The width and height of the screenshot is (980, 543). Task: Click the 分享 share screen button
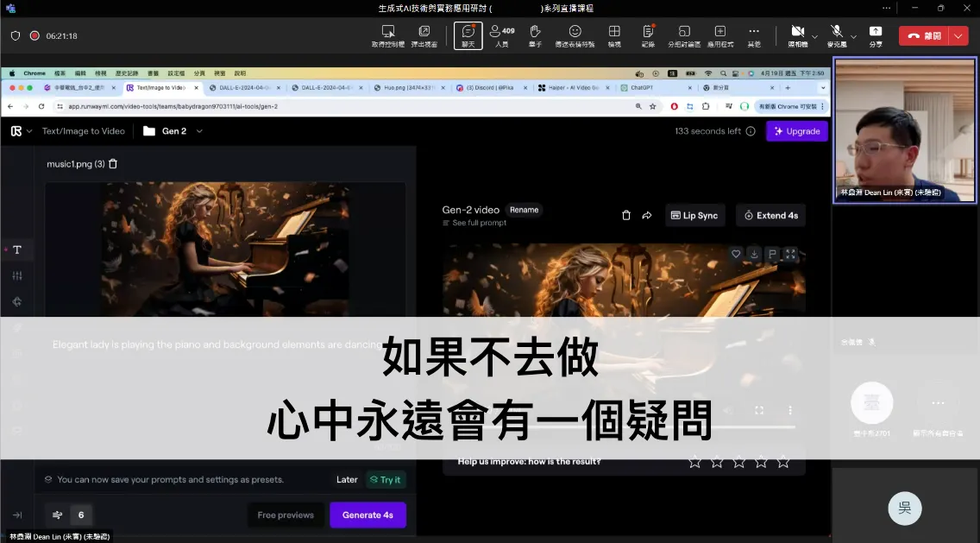click(876, 35)
